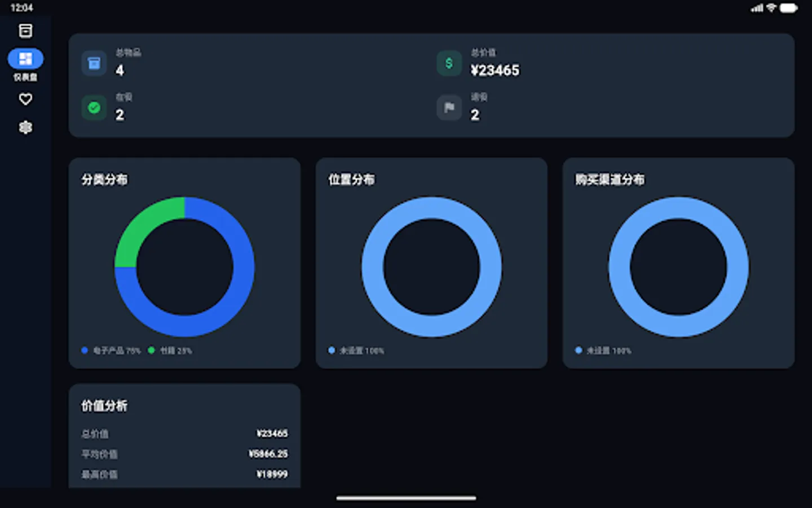The height and width of the screenshot is (508, 812).
Task: Click the flag icon beside 退役
Action: [449, 107]
